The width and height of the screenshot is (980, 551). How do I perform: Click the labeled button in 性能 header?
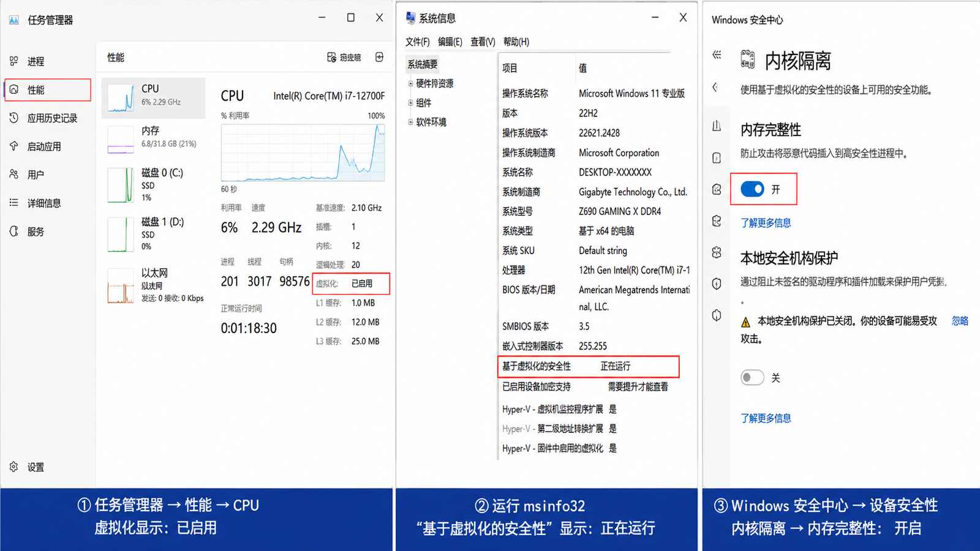click(x=344, y=58)
